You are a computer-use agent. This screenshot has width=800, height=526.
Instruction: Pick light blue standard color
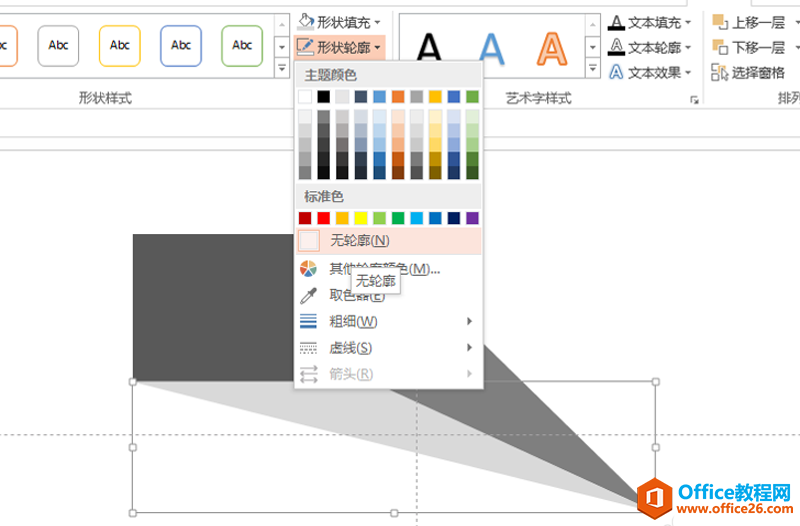pos(417,218)
